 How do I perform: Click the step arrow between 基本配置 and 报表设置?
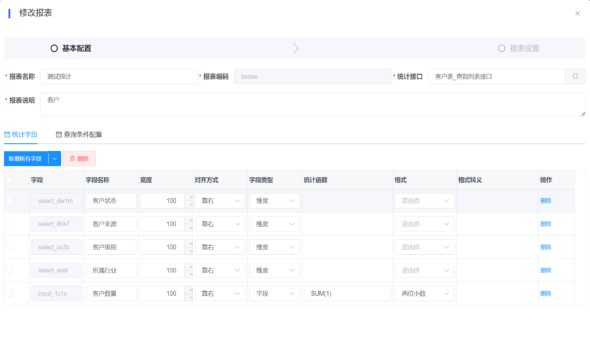pyautogui.click(x=296, y=49)
